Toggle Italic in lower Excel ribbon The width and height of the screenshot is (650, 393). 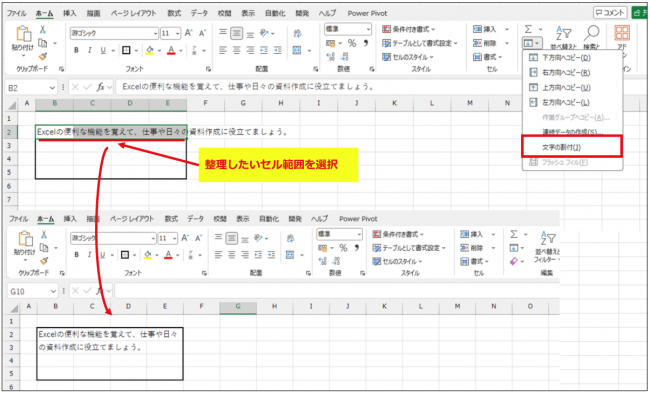click(89, 255)
